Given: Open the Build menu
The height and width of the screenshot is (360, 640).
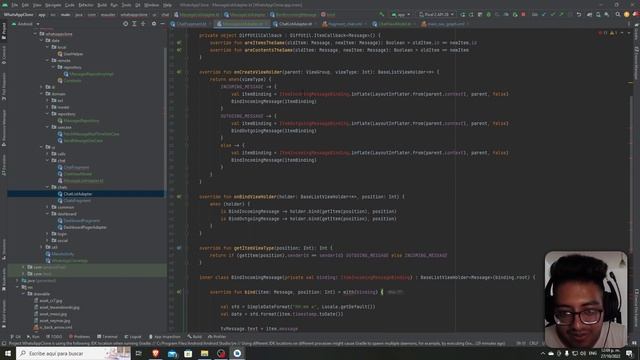Looking at the screenshot, I should [102, 5].
